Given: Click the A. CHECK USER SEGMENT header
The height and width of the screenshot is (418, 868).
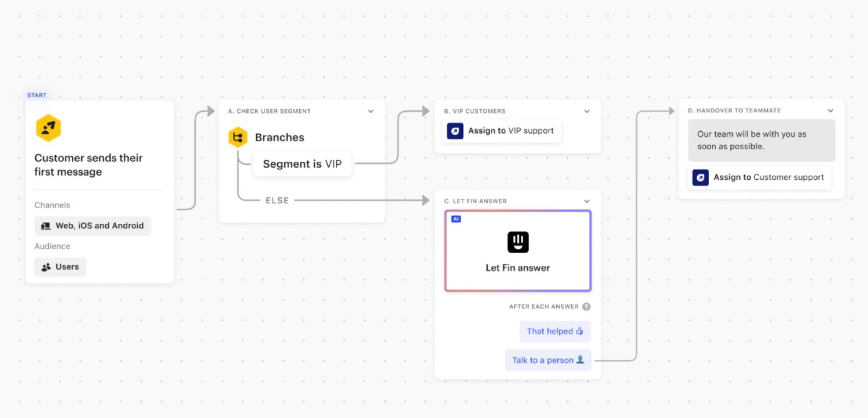Looking at the screenshot, I should [x=270, y=111].
